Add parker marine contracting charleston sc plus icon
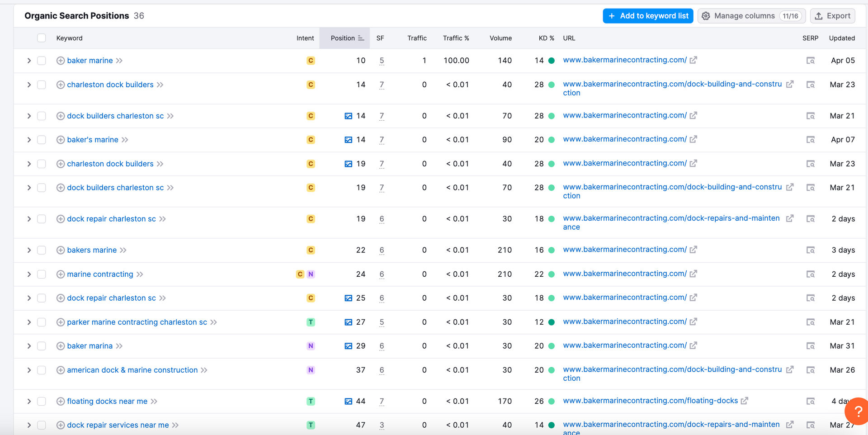Screen dimensions: 868x435 [61, 322]
